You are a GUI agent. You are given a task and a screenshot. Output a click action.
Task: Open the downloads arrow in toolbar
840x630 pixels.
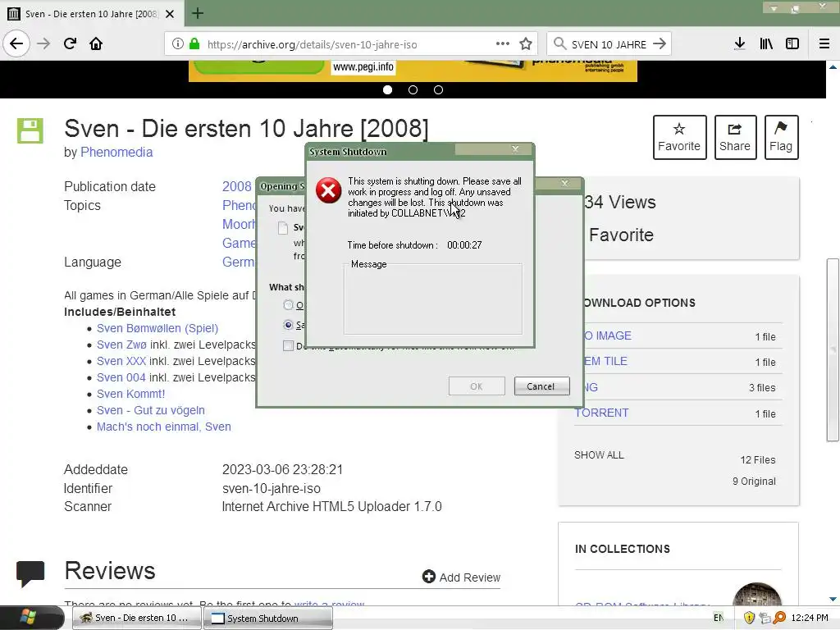tap(740, 43)
